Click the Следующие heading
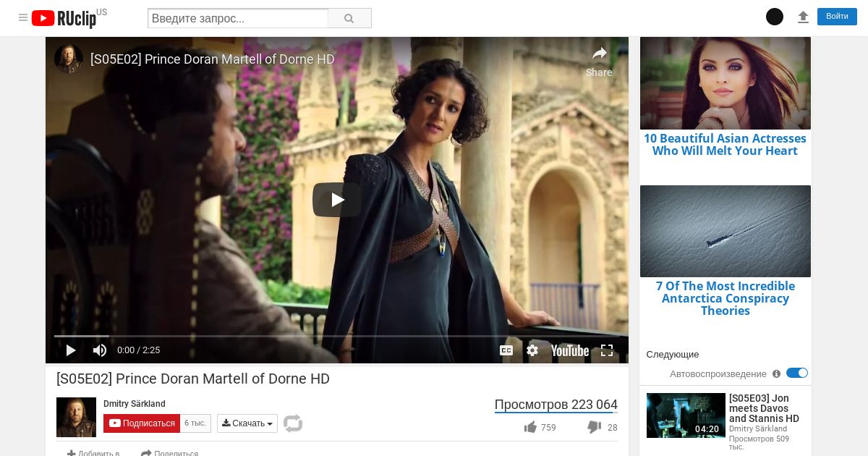The image size is (868, 456). 673,355
